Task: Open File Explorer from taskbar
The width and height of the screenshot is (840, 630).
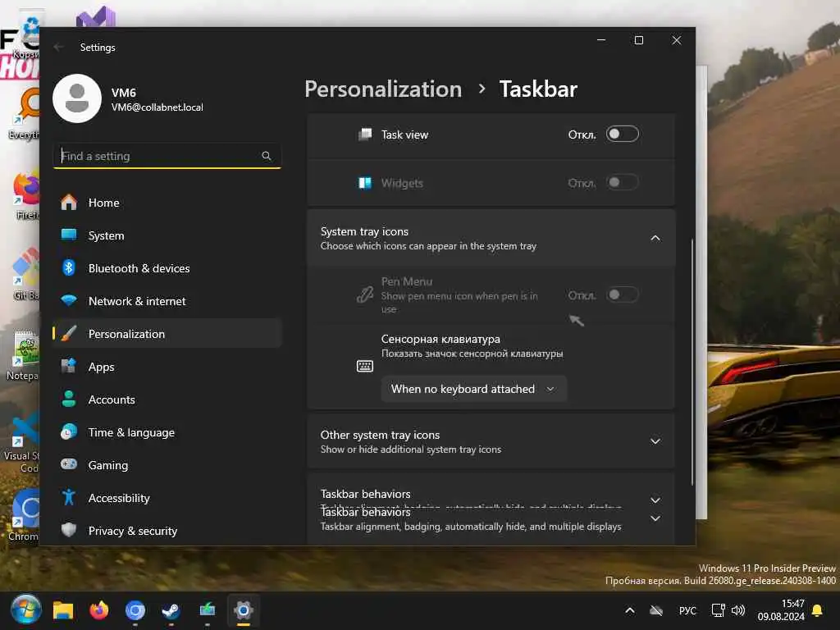Action: click(x=62, y=610)
